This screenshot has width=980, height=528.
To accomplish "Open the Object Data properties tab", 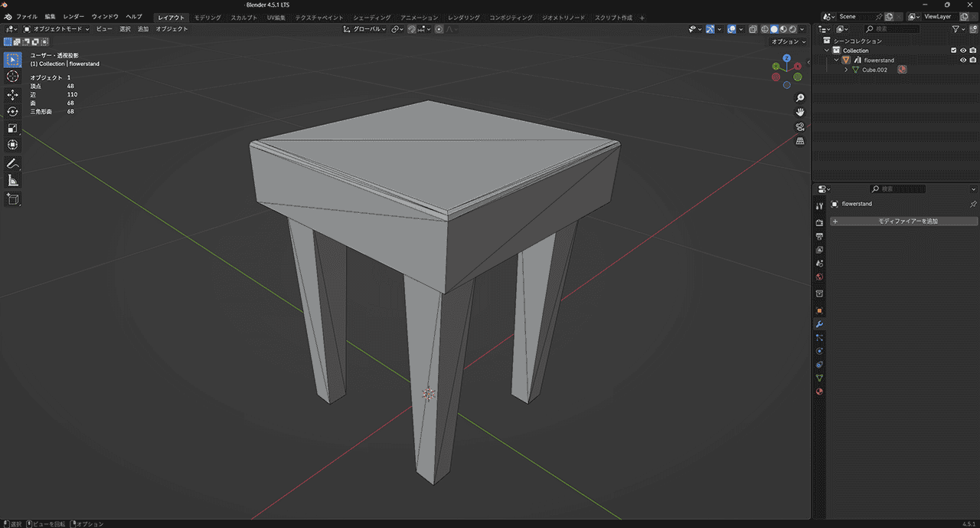I will pyautogui.click(x=819, y=378).
